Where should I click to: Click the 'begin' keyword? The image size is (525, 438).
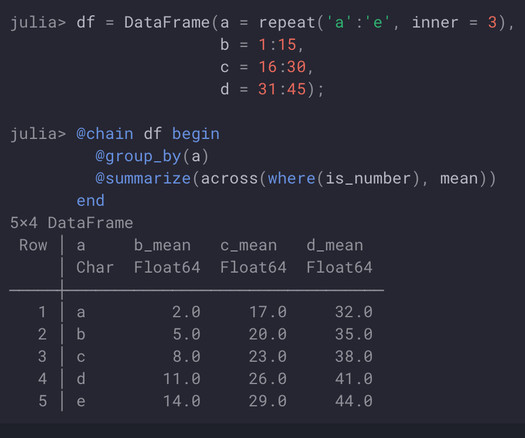(x=196, y=134)
